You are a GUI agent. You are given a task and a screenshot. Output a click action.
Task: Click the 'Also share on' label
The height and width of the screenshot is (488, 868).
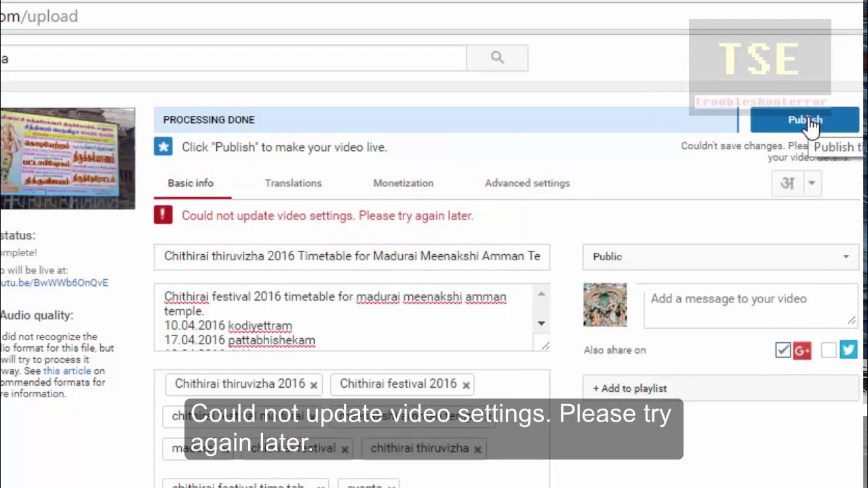click(x=615, y=350)
